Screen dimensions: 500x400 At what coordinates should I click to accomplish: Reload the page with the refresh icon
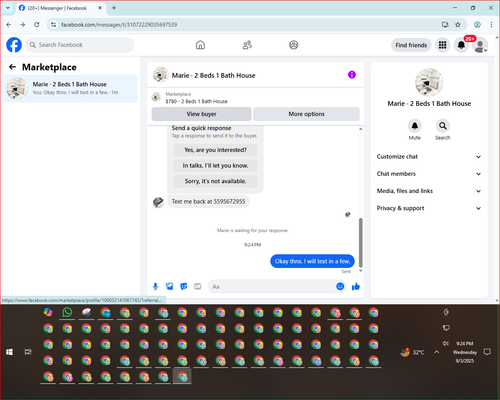(37, 24)
